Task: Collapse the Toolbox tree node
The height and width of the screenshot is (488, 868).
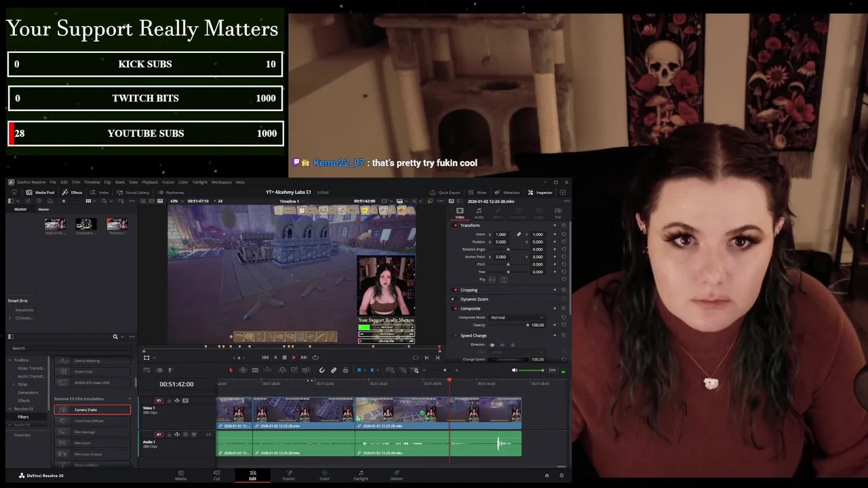Action: tap(9, 360)
